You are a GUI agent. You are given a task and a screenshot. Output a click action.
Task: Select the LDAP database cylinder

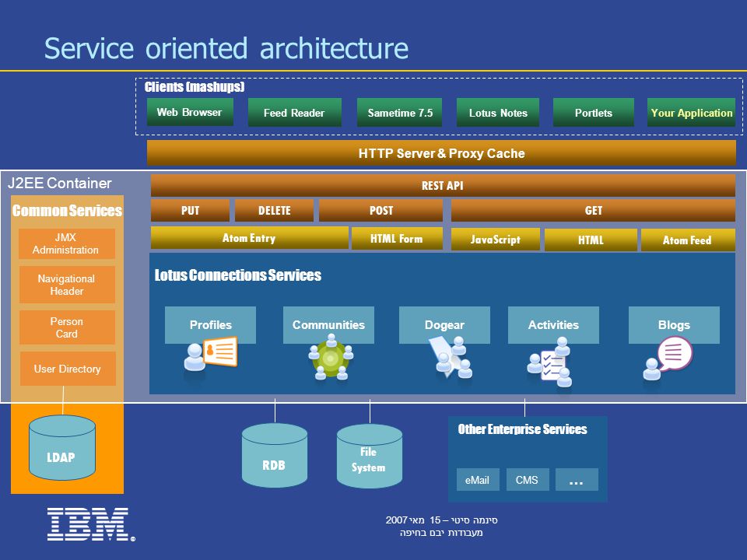[62, 448]
